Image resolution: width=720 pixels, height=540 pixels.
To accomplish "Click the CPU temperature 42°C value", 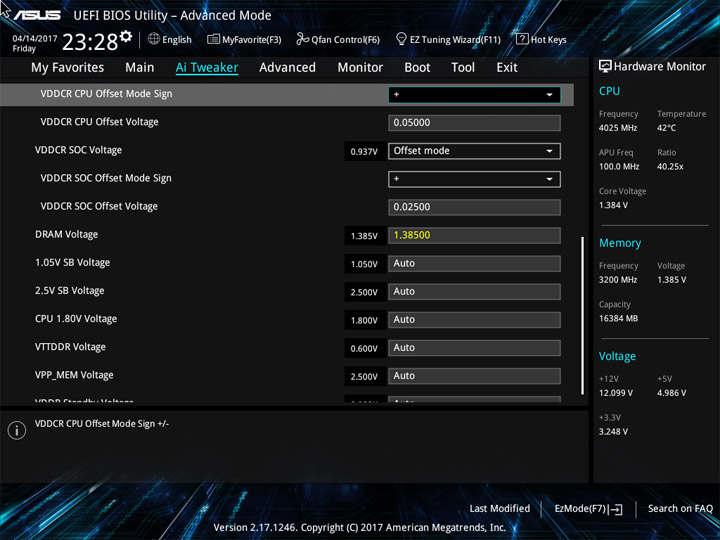I will pyautogui.click(x=666, y=128).
